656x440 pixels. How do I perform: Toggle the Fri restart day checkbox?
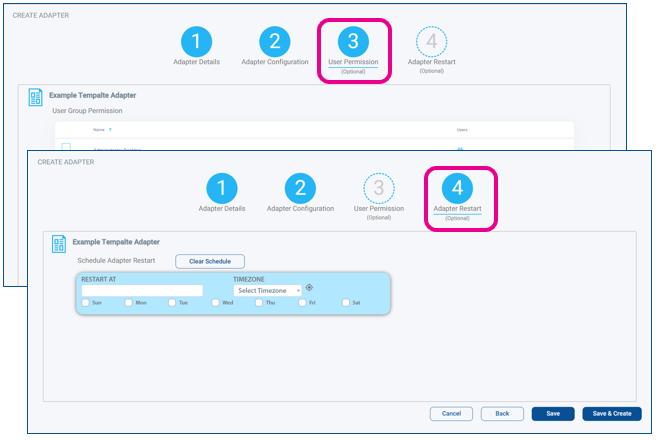303,302
